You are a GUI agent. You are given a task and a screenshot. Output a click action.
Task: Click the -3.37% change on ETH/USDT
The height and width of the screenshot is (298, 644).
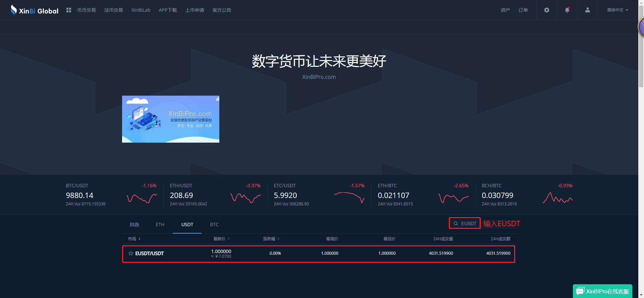click(x=253, y=186)
